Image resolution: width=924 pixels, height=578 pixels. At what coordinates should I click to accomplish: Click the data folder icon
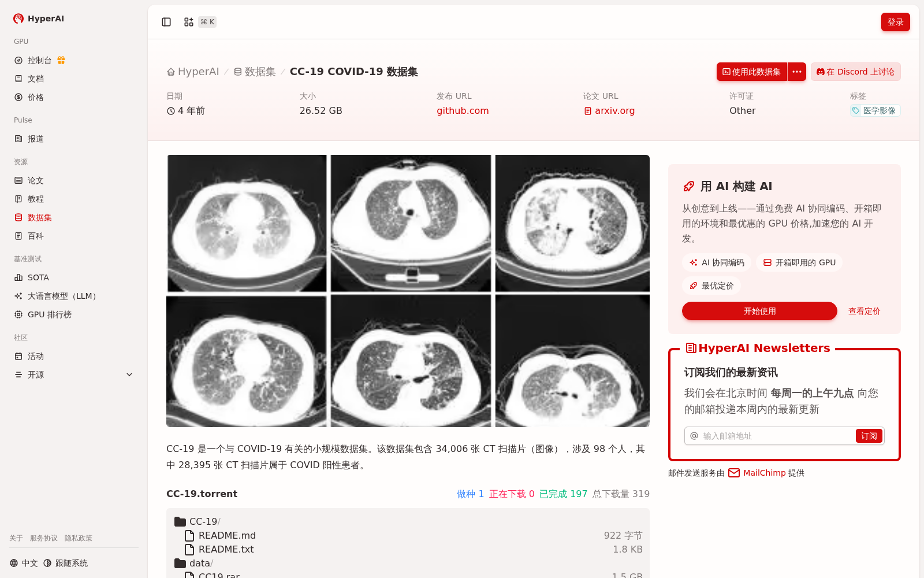180,563
